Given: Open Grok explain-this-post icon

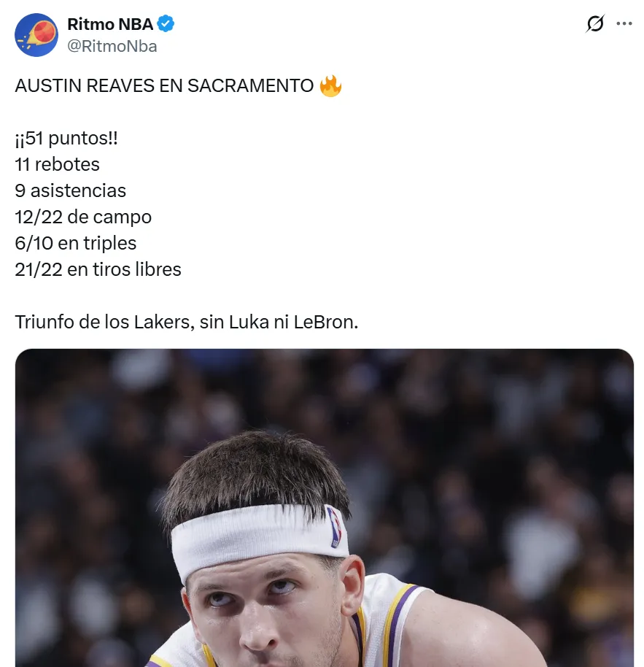Looking at the screenshot, I should click(595, 24).
